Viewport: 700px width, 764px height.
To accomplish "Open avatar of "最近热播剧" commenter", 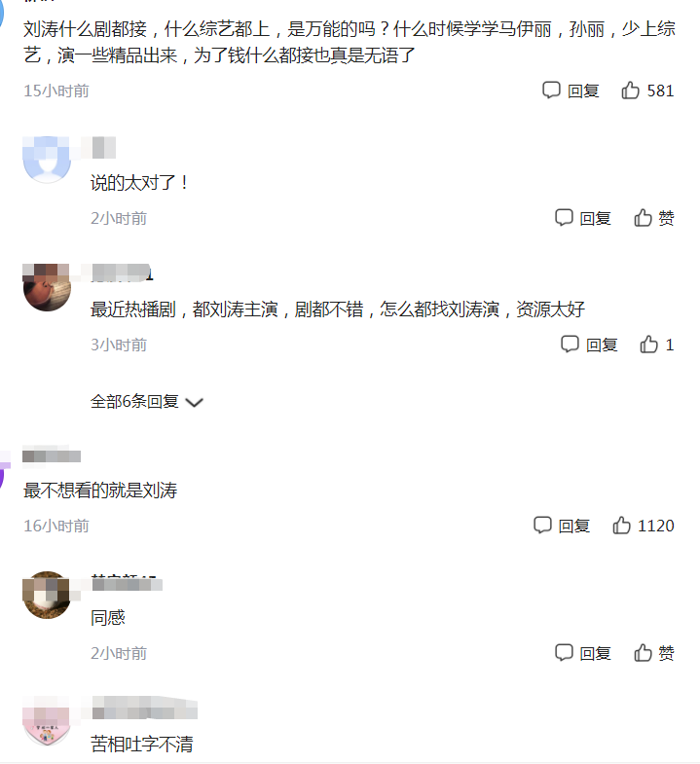I will (47, 287).
